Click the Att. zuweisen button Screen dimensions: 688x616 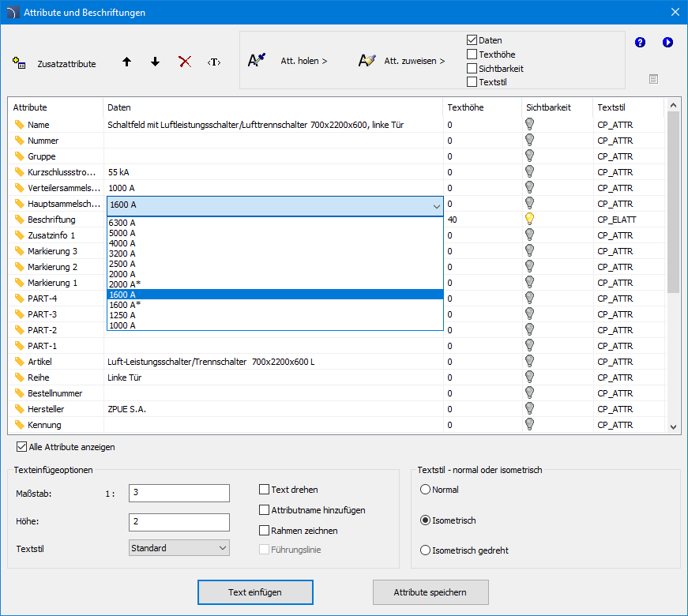click(414, 61)
